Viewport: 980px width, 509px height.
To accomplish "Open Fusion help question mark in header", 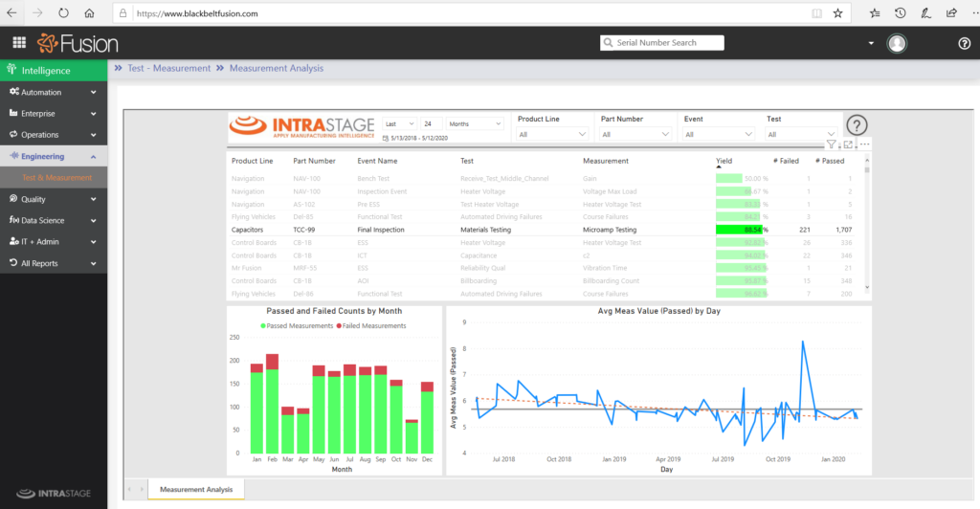I will [x=965, y=43].
